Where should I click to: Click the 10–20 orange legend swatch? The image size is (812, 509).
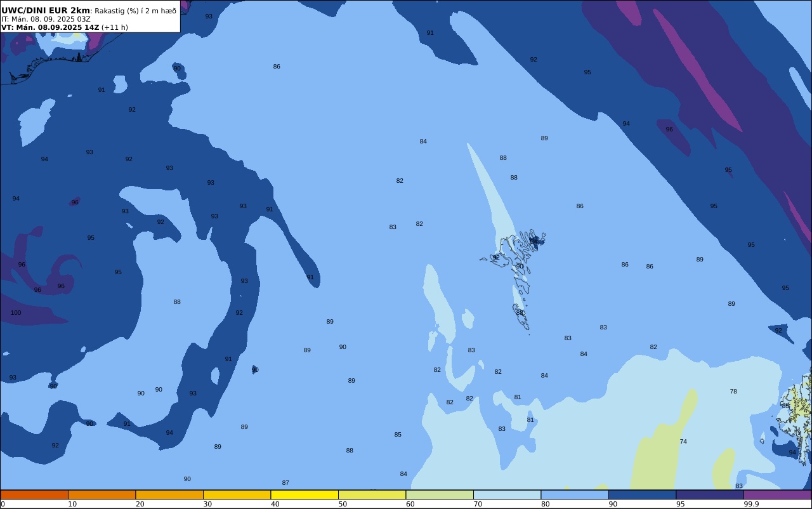tap(101, 494)
